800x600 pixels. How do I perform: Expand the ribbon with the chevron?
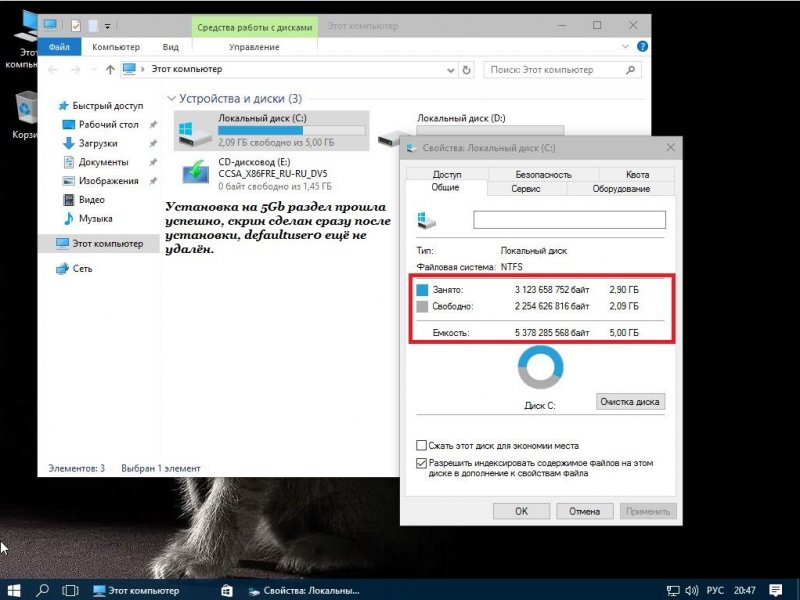click(x=625, y=46)
